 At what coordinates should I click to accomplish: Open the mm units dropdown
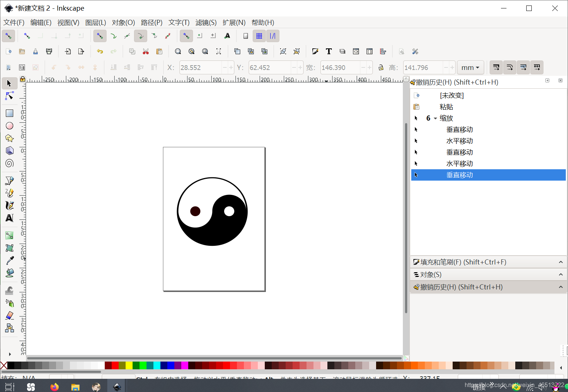coord(471,67)
